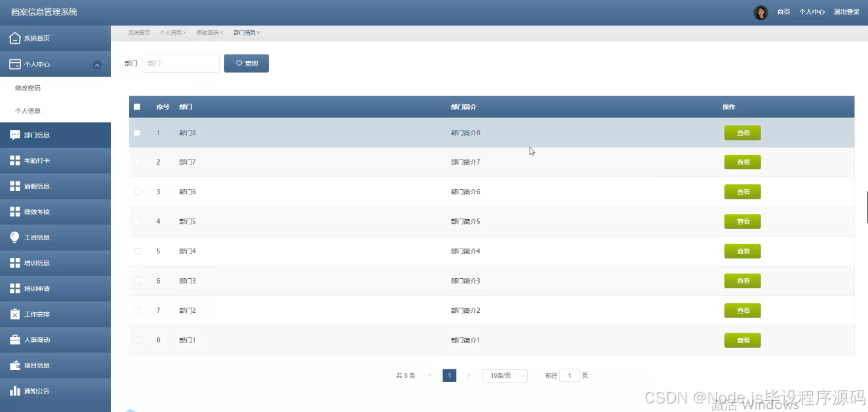
Task: Click the 系统首页 house icon in sidebar
Action: click(15, 38)
